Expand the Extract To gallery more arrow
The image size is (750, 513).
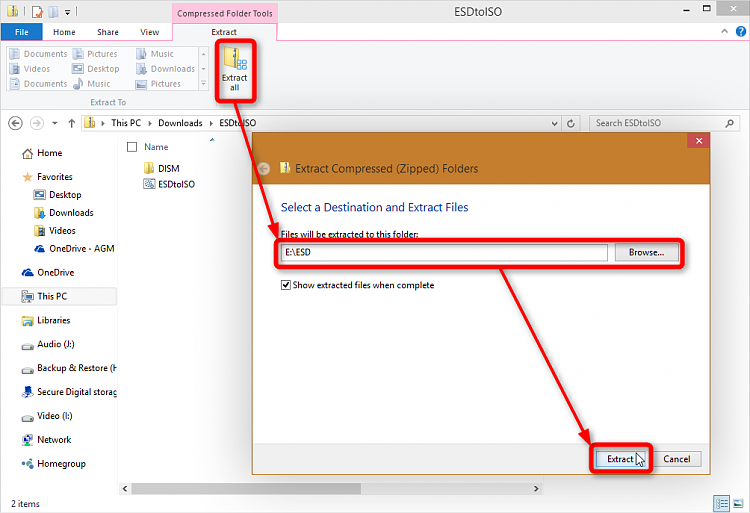pos(204,84)
